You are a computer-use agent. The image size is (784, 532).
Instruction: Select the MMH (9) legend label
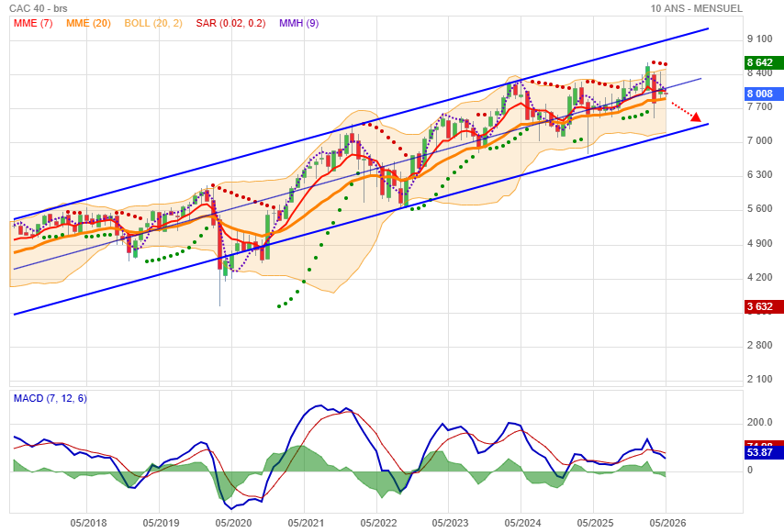click(299, 24)
